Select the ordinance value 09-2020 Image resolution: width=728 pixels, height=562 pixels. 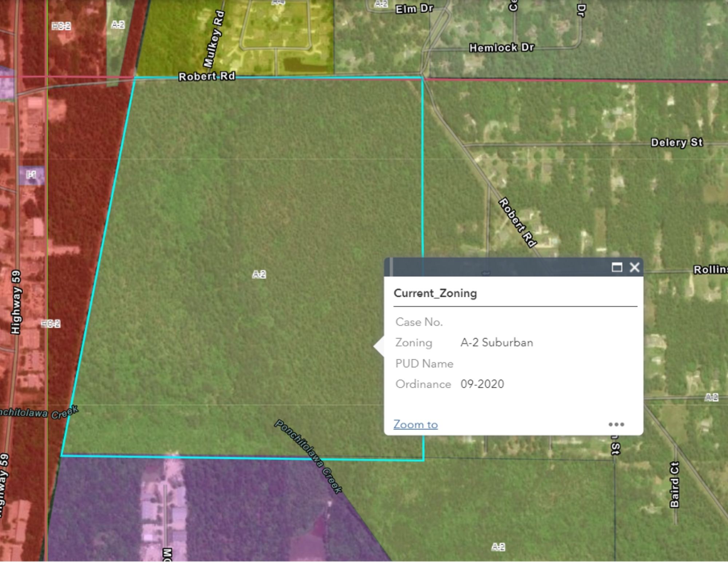point(482,384)
